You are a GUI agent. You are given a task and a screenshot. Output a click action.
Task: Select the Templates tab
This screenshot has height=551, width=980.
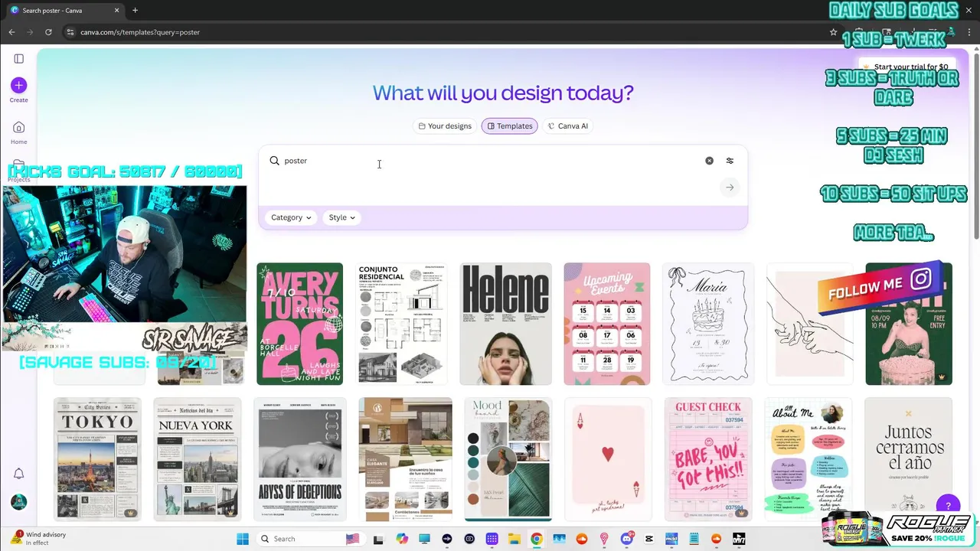point(509,126)
